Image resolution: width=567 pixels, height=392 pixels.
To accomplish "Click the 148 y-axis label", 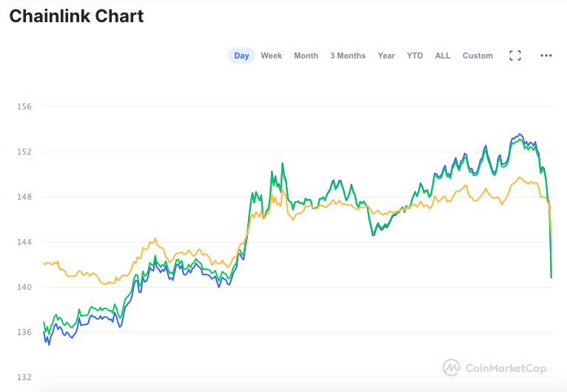I will (x=24, y=197).
